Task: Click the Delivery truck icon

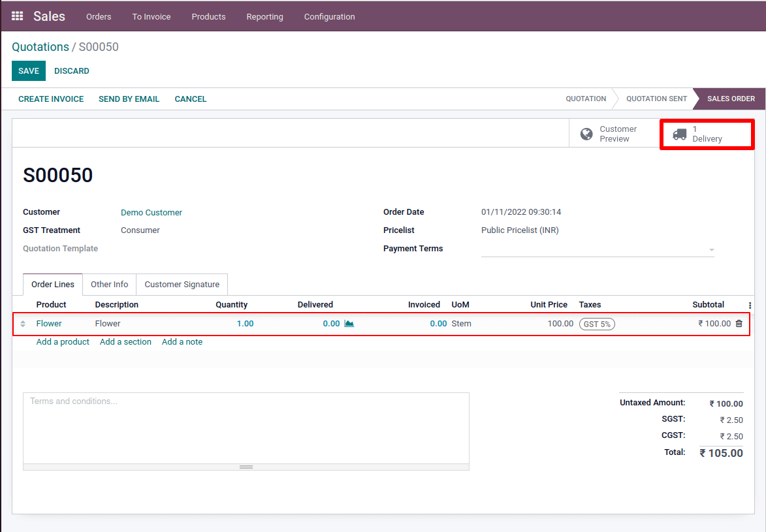Action: click(x=680, y=134)
